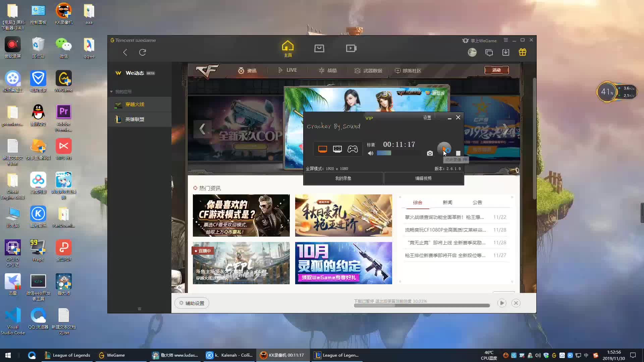Change the 标清 quality setting
644x362 pixels.
coord(371,145)
